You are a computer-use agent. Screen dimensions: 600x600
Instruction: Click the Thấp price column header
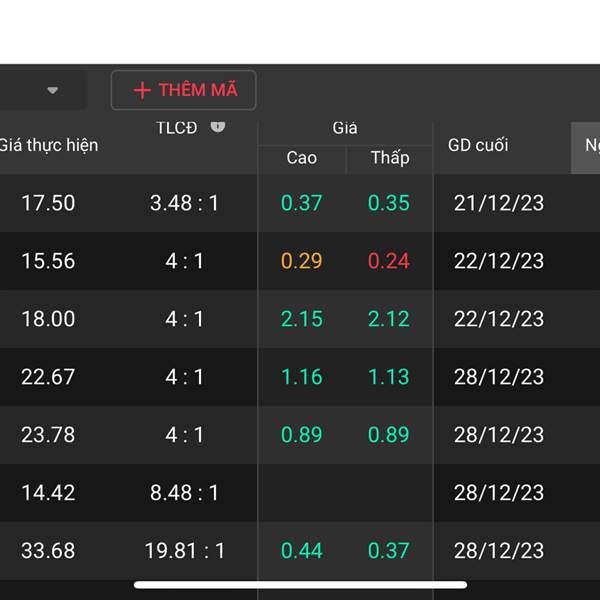390,158
